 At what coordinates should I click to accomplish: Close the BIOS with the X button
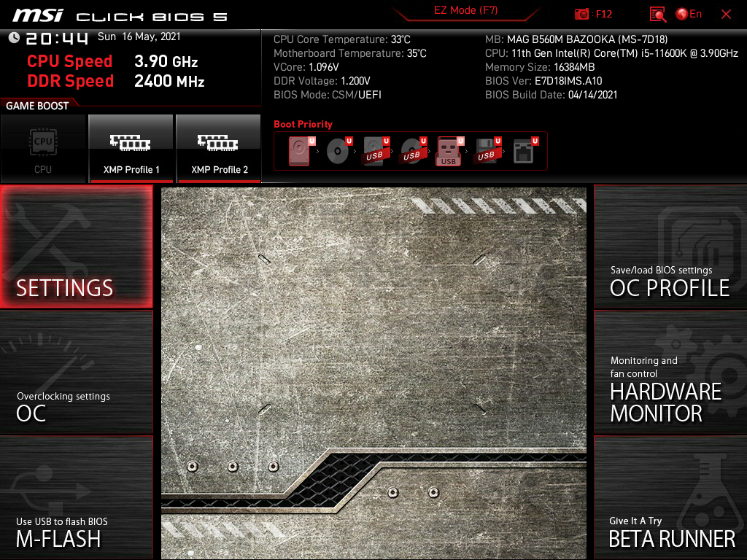click(726, 15)
